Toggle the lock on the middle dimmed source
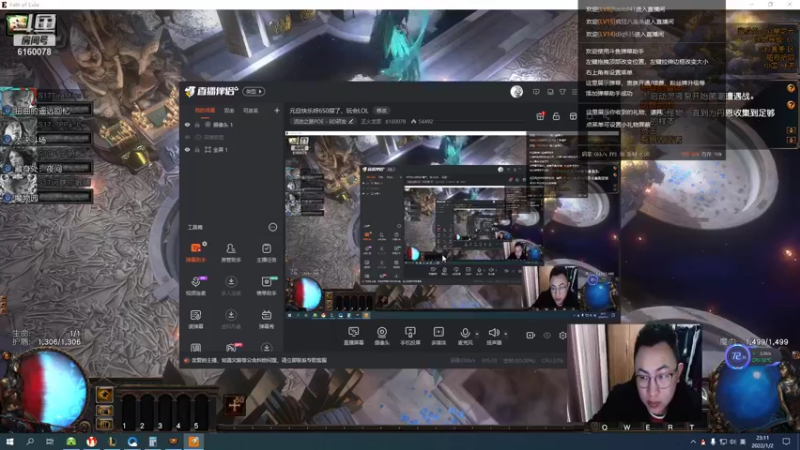800x450 pixels. coord(197,137)
